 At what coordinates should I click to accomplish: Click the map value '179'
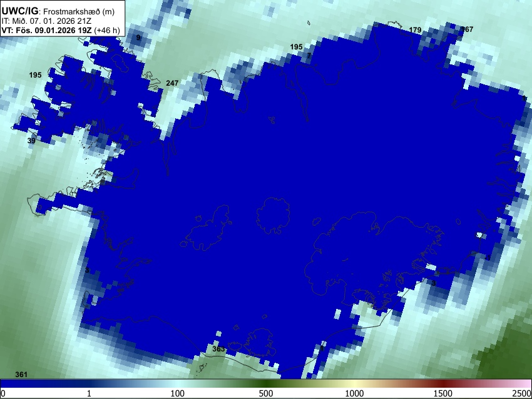(415, 30)
